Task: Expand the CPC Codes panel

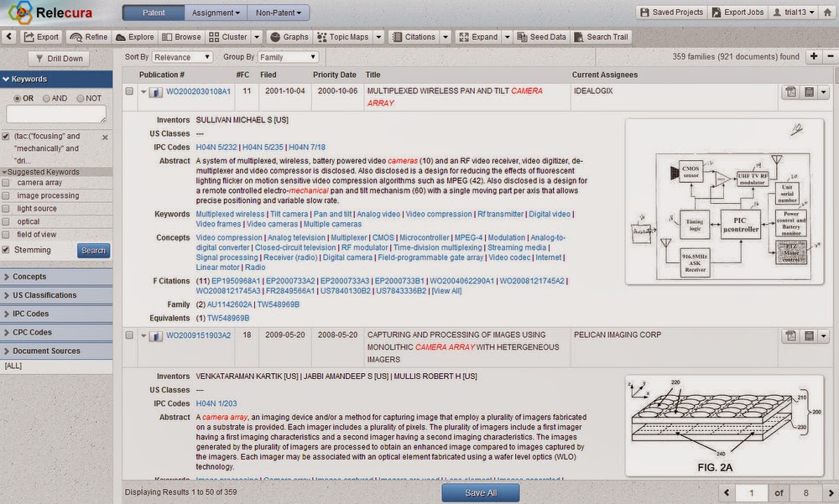Action: tap(56, 332)
